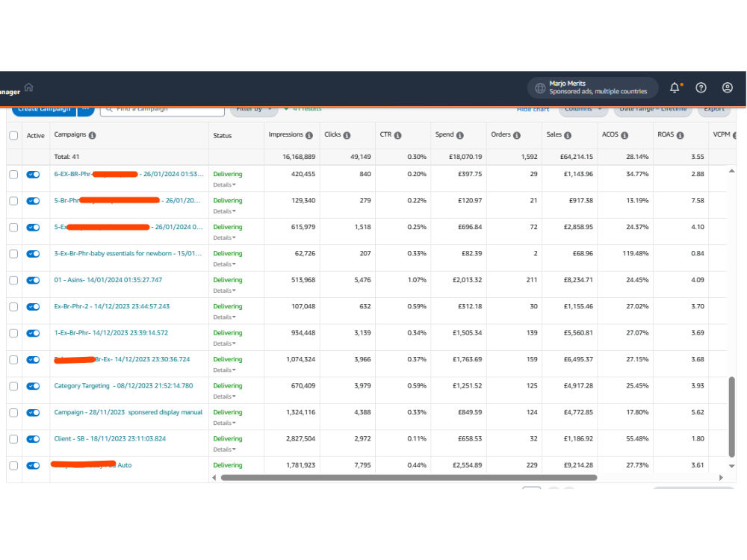Tick checkbox for Client - SB campaign row
Viewport: 747px width, 560px height.
pos(13,439)
